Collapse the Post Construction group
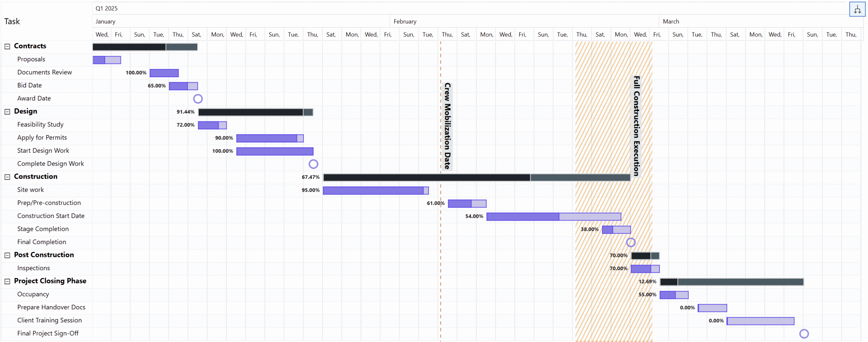868x342 pixels. 7,255
